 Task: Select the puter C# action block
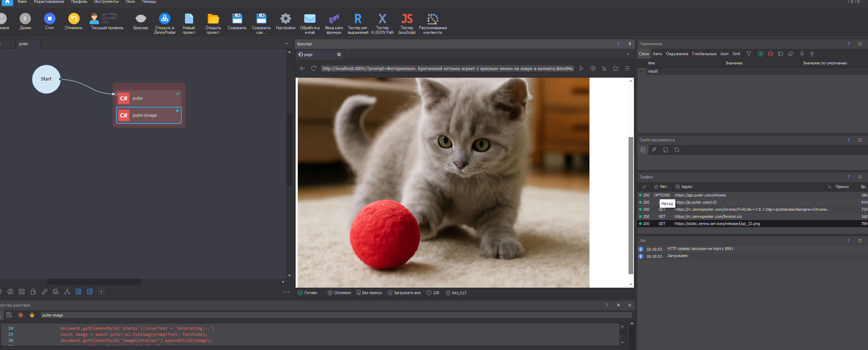pyautogui.click(x=149, y=98)
